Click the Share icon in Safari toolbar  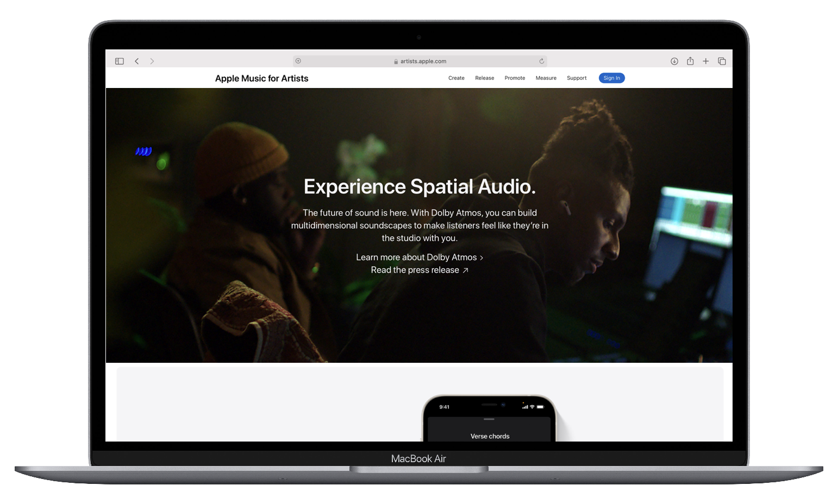click(690, 61)
